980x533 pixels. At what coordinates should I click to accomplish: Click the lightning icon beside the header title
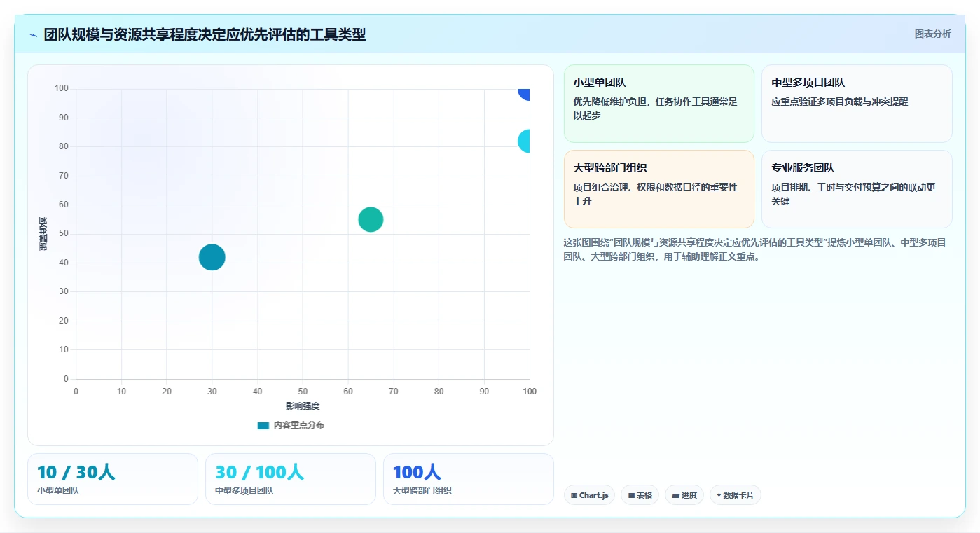point(33,35)
